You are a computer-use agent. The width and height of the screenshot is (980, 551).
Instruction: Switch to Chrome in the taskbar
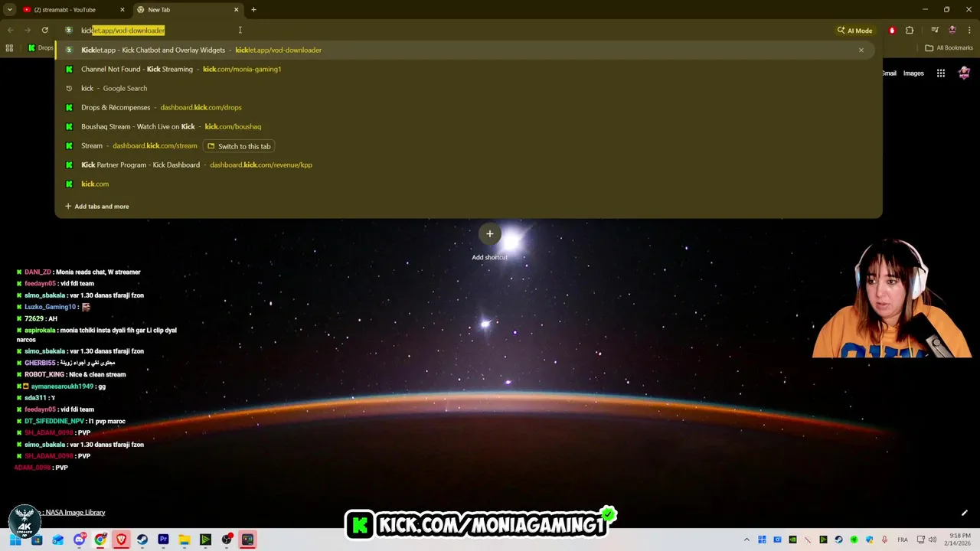[100, 540]
